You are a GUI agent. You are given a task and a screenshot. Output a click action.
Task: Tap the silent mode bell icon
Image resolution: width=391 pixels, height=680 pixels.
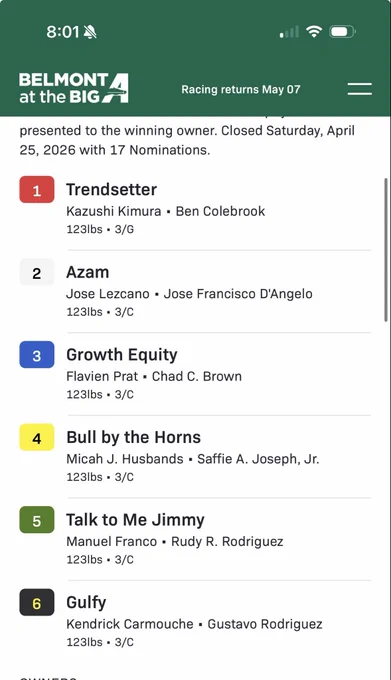tap(90, 32)
